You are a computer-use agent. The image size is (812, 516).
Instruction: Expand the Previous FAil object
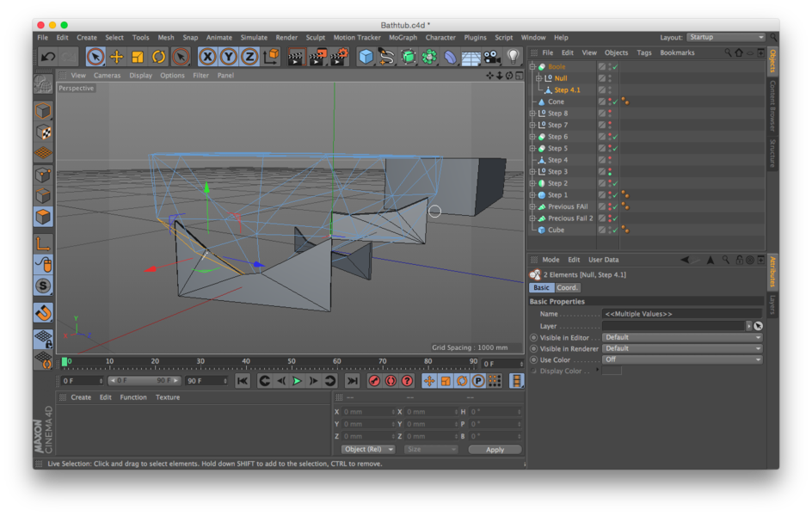[x=532, y=206]
